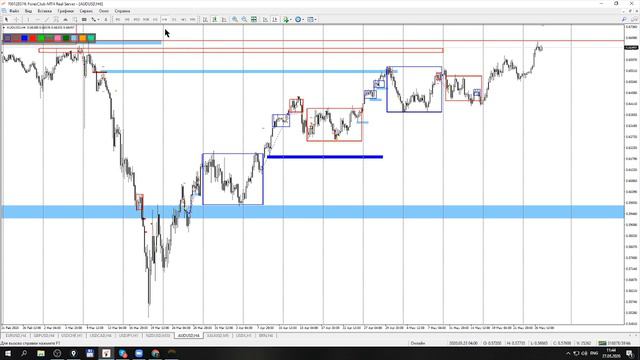Expand the indicators dropdown arrow
The height and width of the screenshot is (360, 640).
[x=291, y=19]
